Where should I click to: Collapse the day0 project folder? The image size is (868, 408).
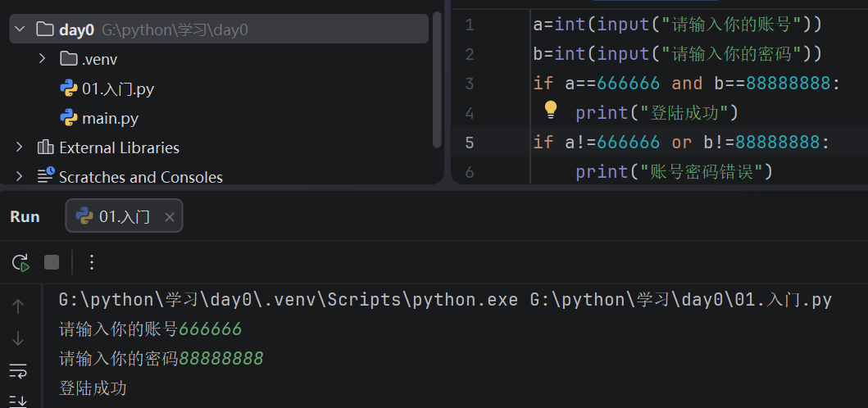pyautogui.click(x=20, y=29)
